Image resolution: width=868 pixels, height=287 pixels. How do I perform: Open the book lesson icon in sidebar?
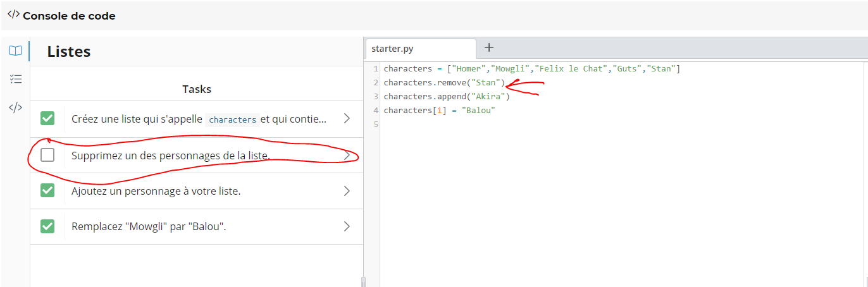pos(15,51)
